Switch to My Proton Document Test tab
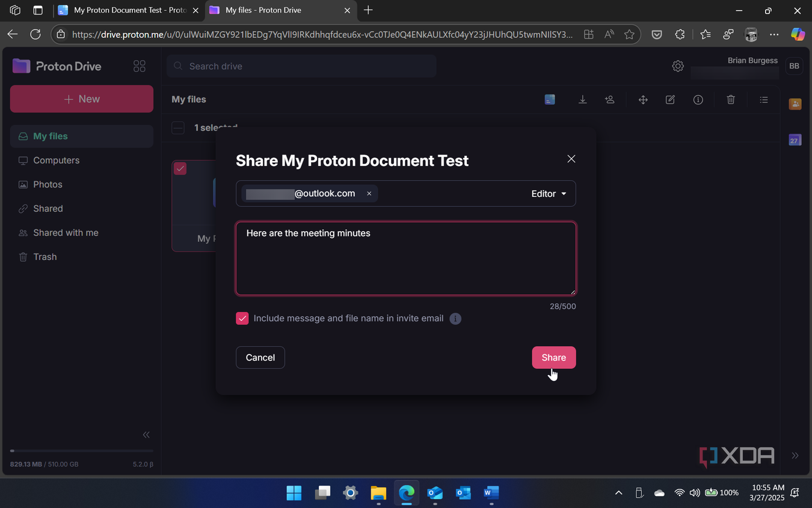 point(128,10)
